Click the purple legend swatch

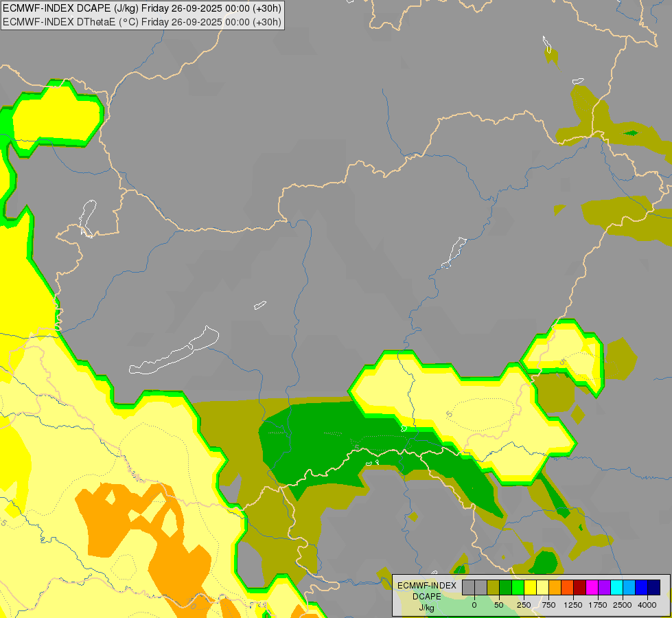click(604, 587)
